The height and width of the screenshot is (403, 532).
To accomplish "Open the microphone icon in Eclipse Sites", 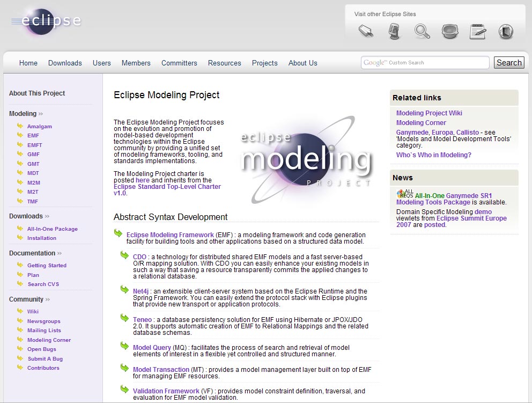I will (394, 31).
